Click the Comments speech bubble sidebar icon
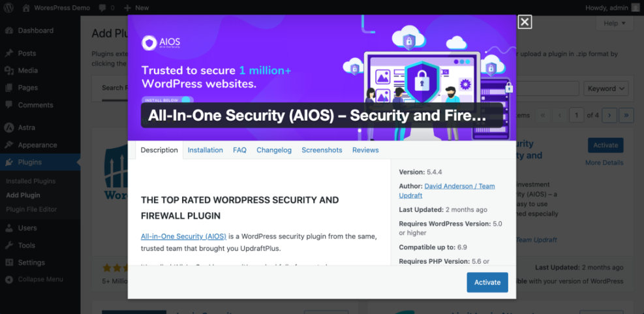Screen dimensions: 644x314 (9, 105)
